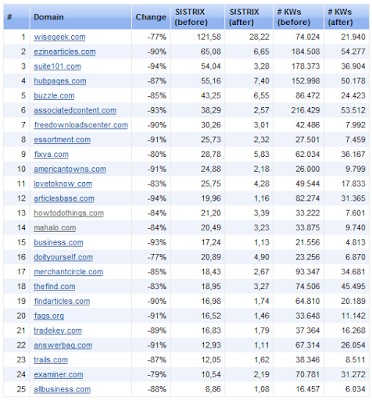Open the lovetoknow.com link
This screenshot has width=372, height=400.
point(63,184)
